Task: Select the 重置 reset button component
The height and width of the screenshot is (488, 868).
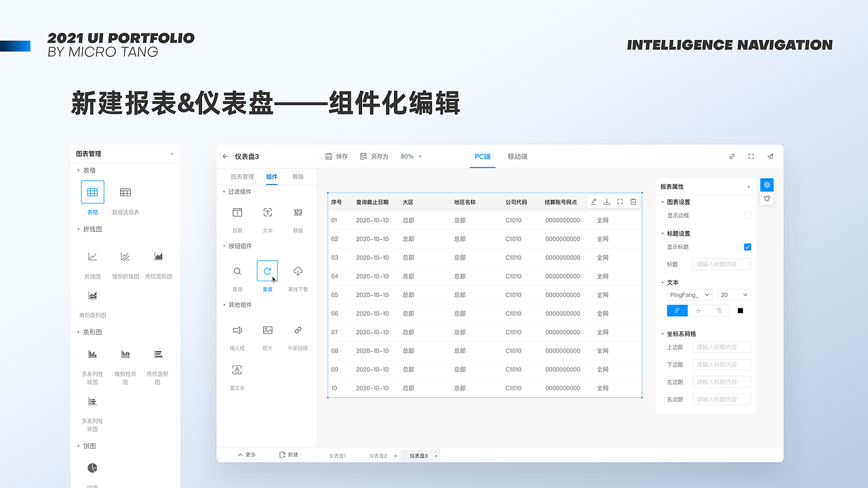Action: 267,270
